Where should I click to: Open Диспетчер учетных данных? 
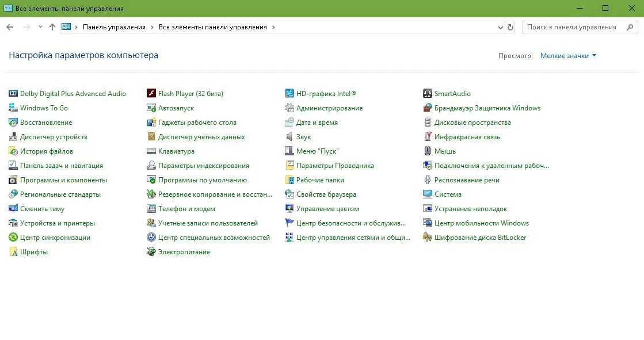201,137
